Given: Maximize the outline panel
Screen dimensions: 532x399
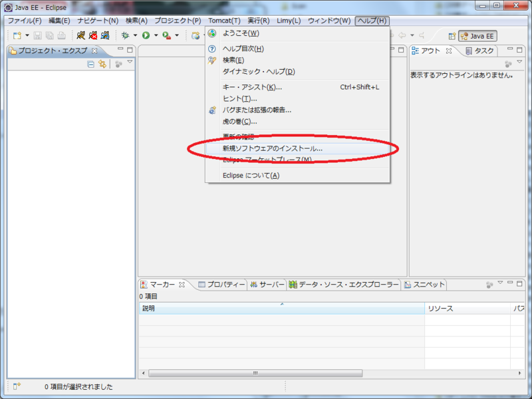Looking at the screenshot, I should tap(519, 51).
